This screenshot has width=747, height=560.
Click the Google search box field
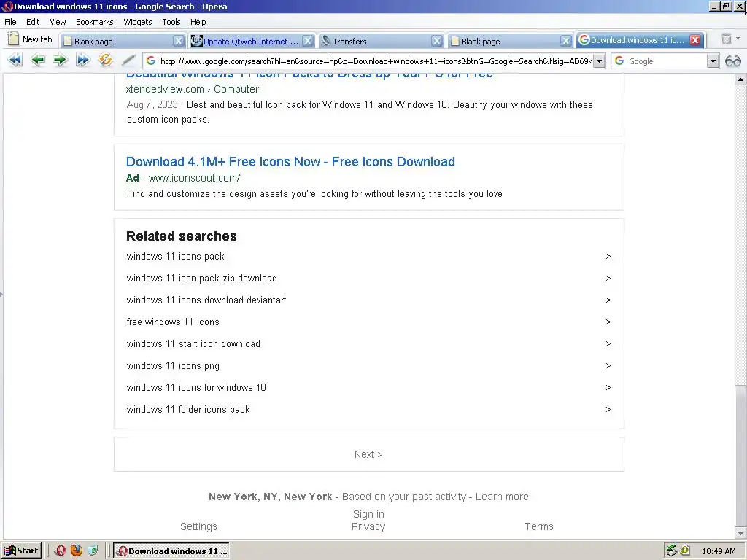(x=667, y=61)
